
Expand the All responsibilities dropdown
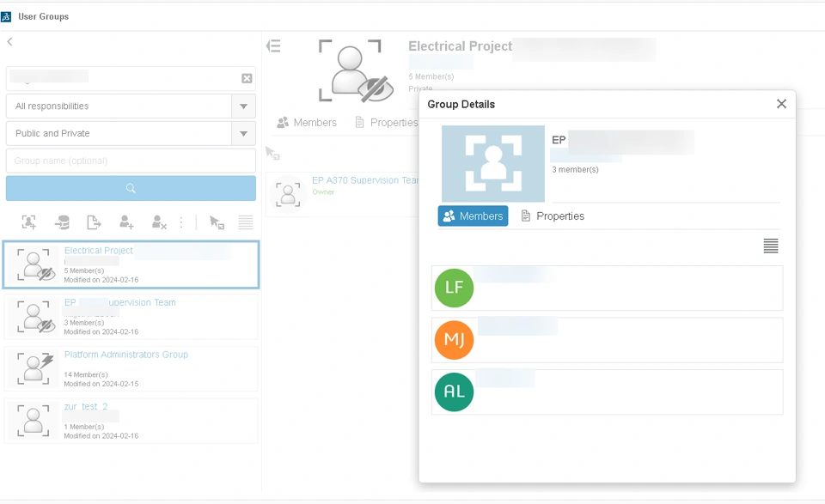[x=243, y=106]
